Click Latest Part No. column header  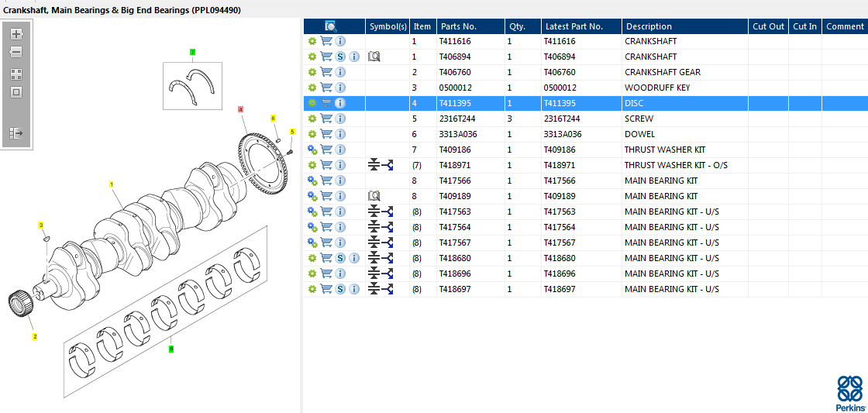(x=581, y=26)
